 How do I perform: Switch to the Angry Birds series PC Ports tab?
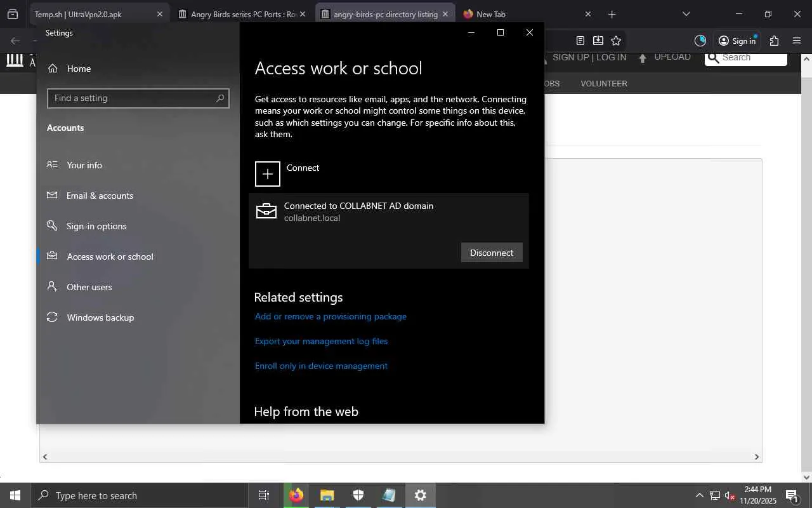[242, 14]
